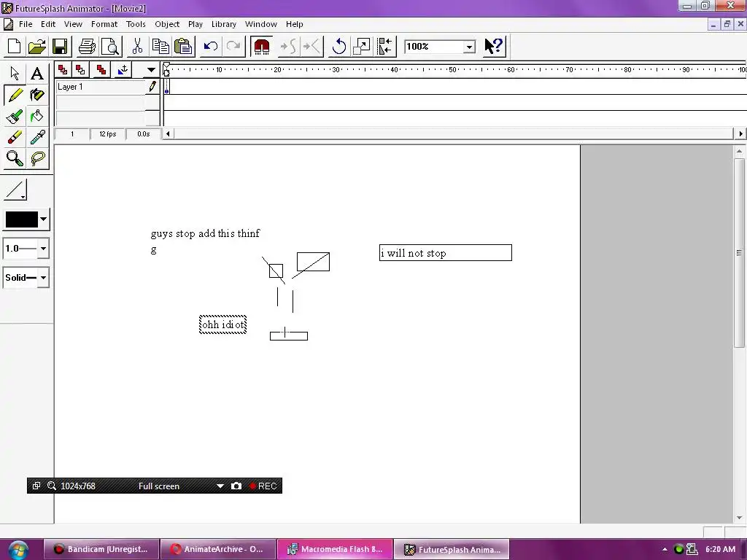747x560 pixels.
Task: Click the 12 fps frame rate field
Action: 108,134
